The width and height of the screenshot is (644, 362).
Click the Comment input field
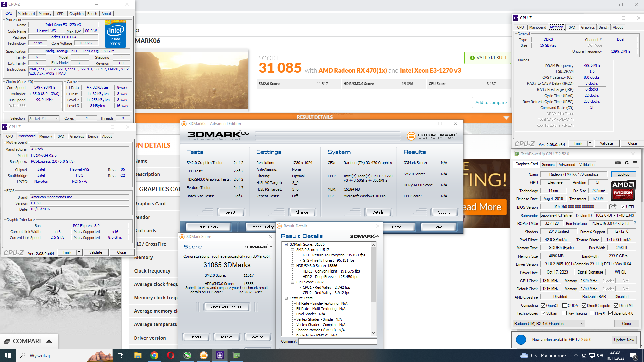(337, 341)
